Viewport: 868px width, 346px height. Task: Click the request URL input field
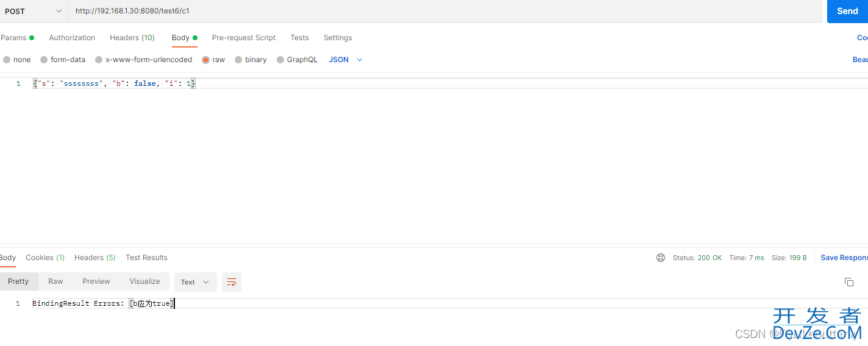click(x=445, y=11)
